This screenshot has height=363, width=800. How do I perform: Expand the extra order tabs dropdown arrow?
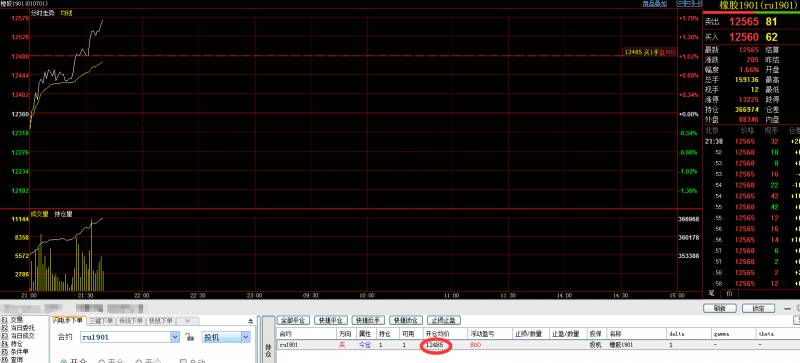click(x=188, y=321)
